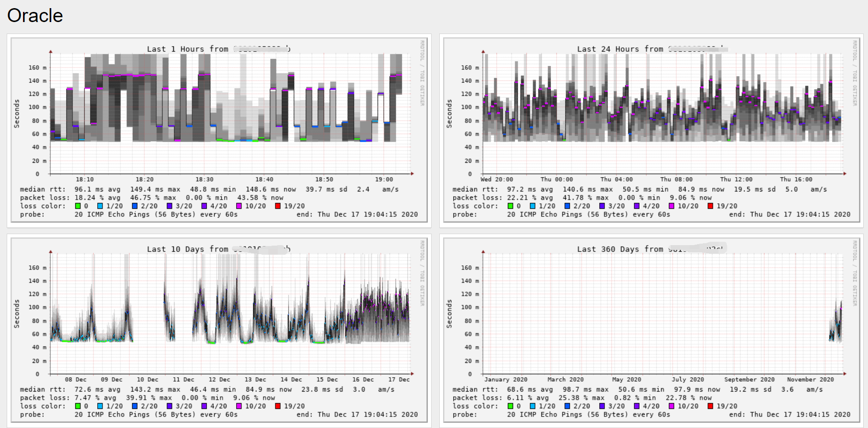Click green 0 loss swatch in Last 10 Days legend
The image size is (868, 428).
[x=78, y=406]
